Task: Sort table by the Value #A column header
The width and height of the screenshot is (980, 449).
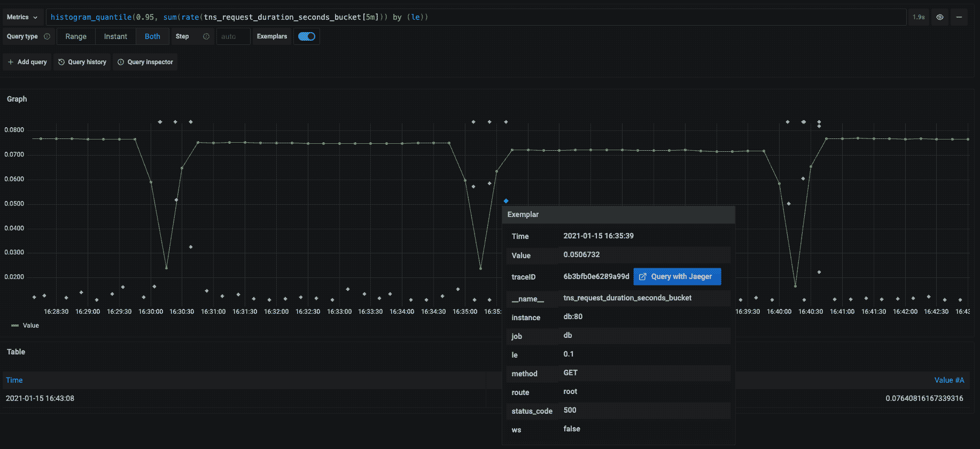Action: [949, 380]
